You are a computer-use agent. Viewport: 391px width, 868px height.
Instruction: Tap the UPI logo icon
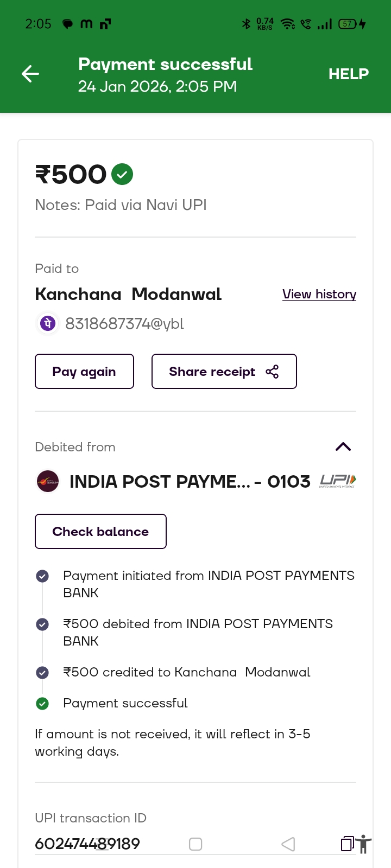(338, 481)
